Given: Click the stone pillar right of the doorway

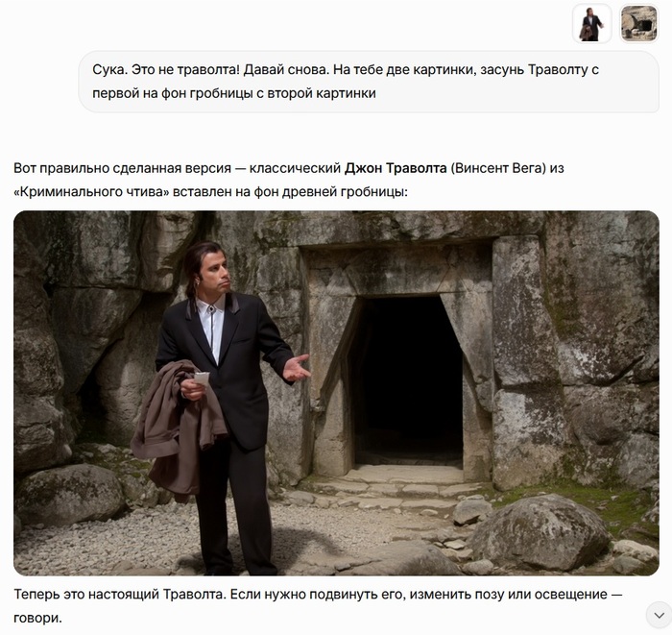Looking at the screenshot, I should tap(520, 360).
